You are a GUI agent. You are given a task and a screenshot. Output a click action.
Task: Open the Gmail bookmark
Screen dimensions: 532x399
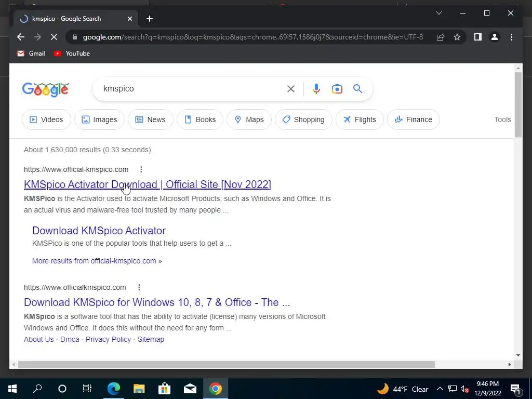click(31, 54)
